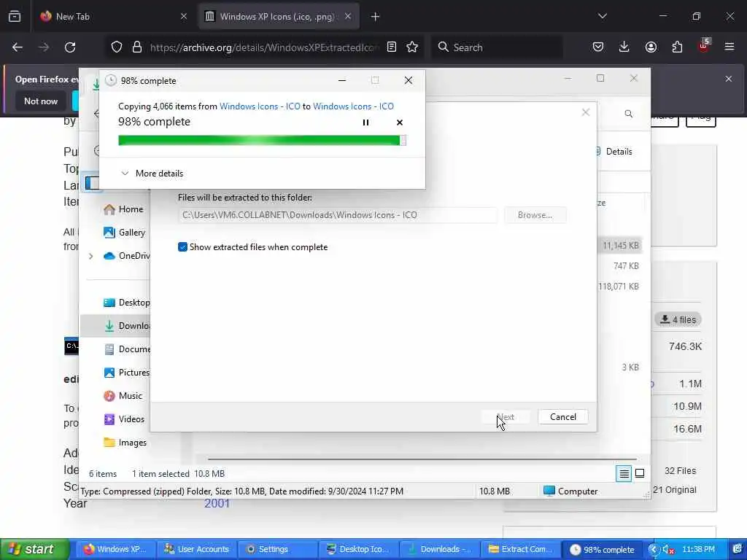Dismiss Firefox notification banner
This screenshot has width=747, height=560.
pyautogui.click(x=729, y=79)
